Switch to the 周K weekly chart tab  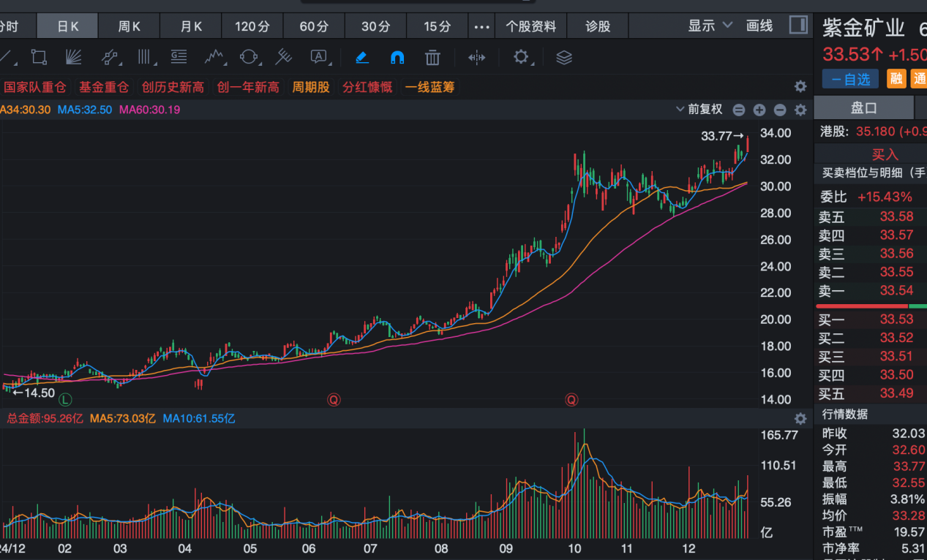[130, 26]
